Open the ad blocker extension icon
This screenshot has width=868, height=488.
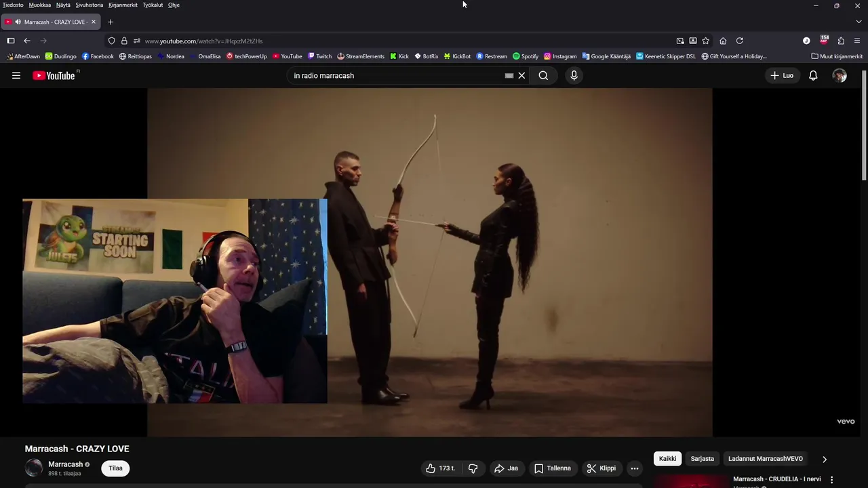coord(824,40)
